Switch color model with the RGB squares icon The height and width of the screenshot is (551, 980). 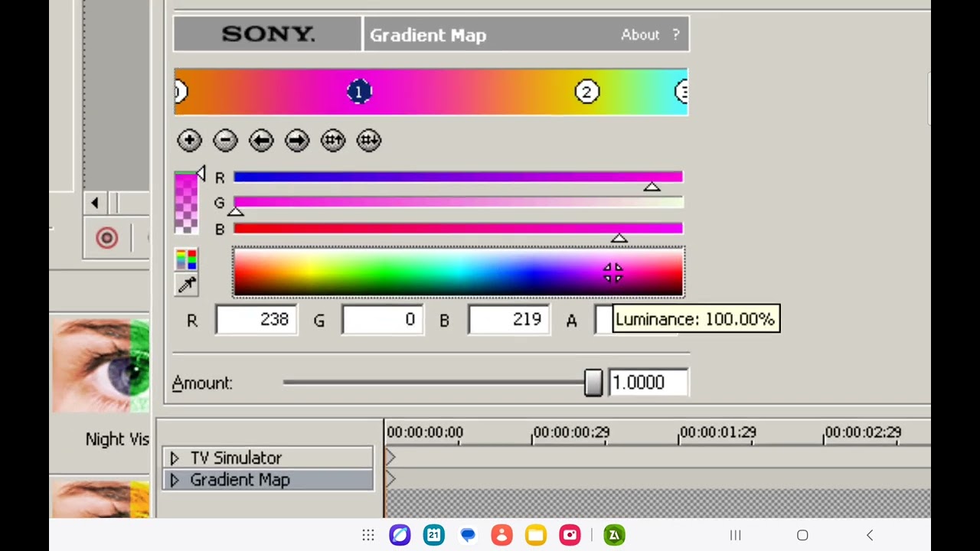coord(186,259)
